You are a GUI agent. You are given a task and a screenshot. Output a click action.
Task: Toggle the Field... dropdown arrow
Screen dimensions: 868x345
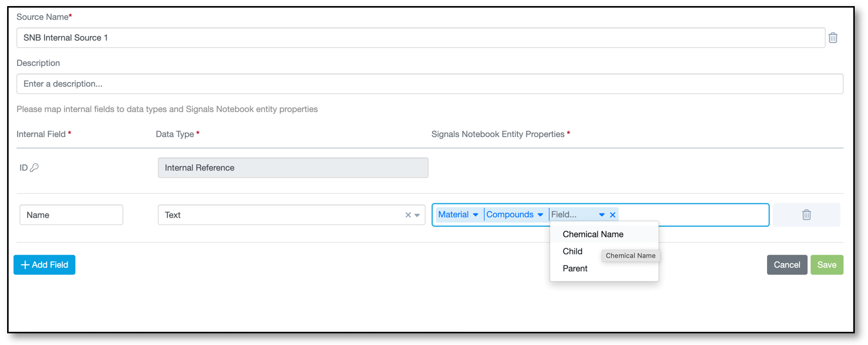pos(602,215)
